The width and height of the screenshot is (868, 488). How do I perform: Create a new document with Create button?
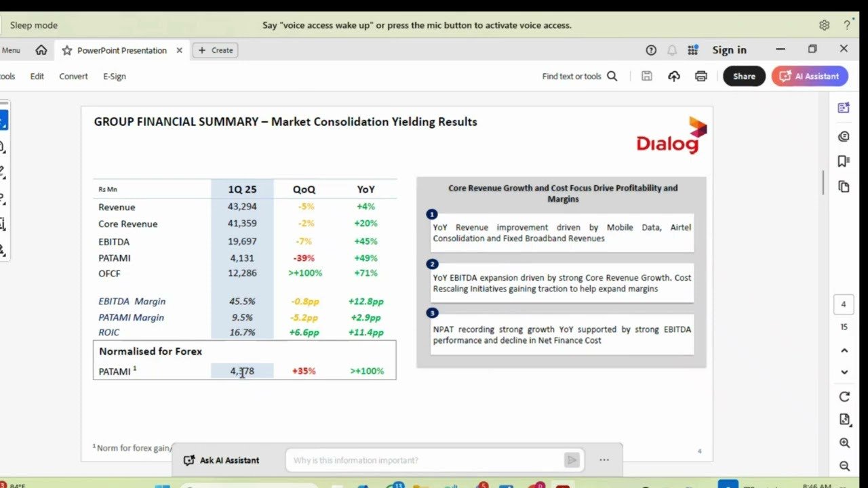click(x=215, y=50)
